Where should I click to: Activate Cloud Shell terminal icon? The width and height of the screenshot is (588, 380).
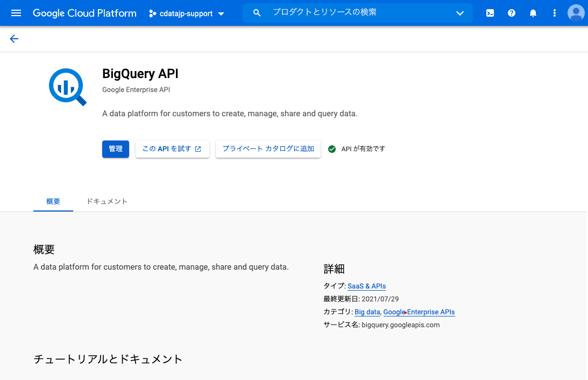coord(490,13)
